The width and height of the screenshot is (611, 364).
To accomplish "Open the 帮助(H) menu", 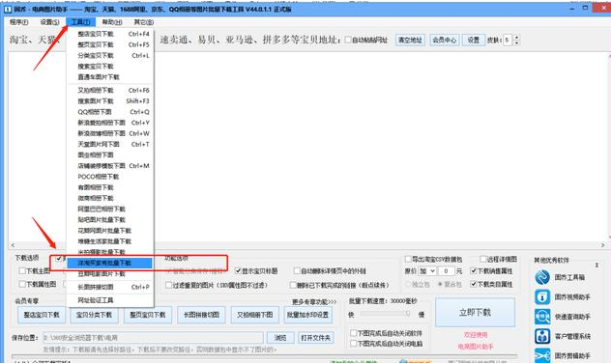I will (x=112, y=22).
